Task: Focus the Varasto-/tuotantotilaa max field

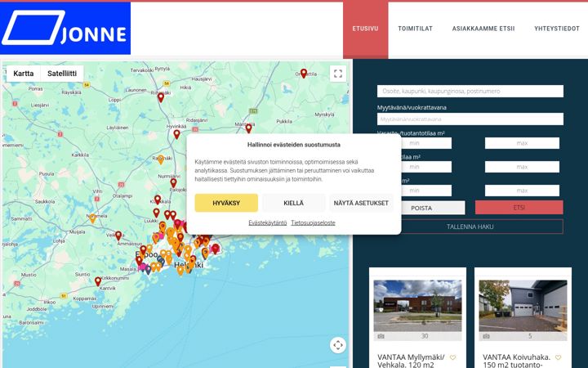Action: (522, 143)
